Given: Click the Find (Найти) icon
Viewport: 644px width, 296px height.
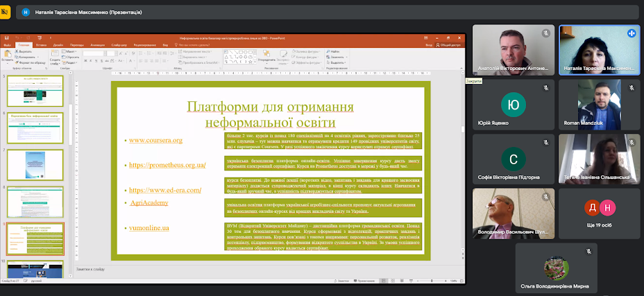Looking at the screenshot, I should click(x=328, y=51).
